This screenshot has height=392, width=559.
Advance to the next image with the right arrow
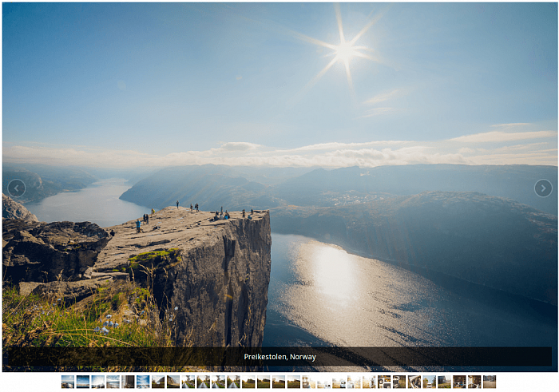click(543, 188)
